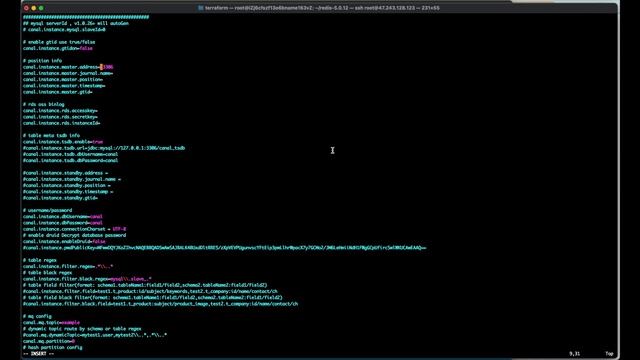The height and width of the screenshot is (360, 640).
Task: Click the #canal.mq.dynamicTopic line
Action: click(95, 335)
